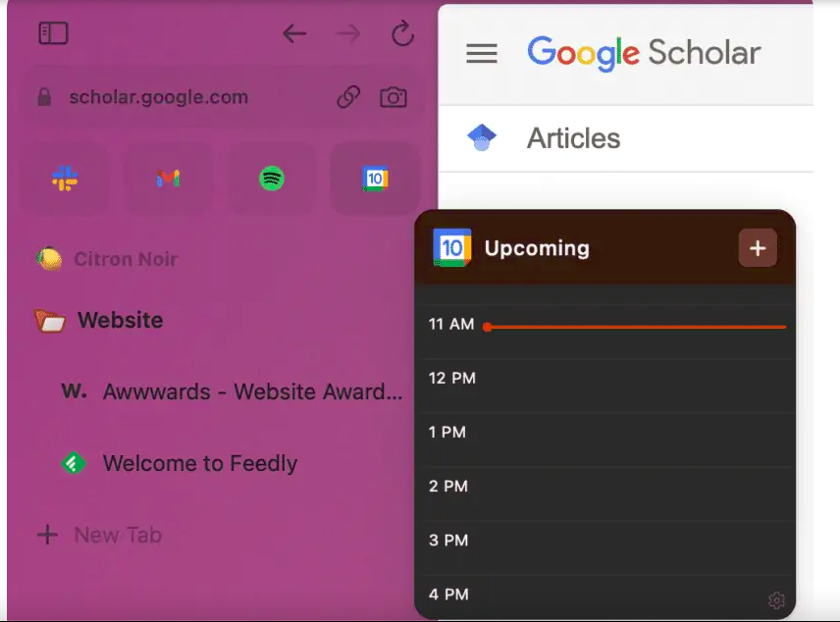Screen dimensions: 840x622
Task: Add event with plus button
Action: pos(757,248)
